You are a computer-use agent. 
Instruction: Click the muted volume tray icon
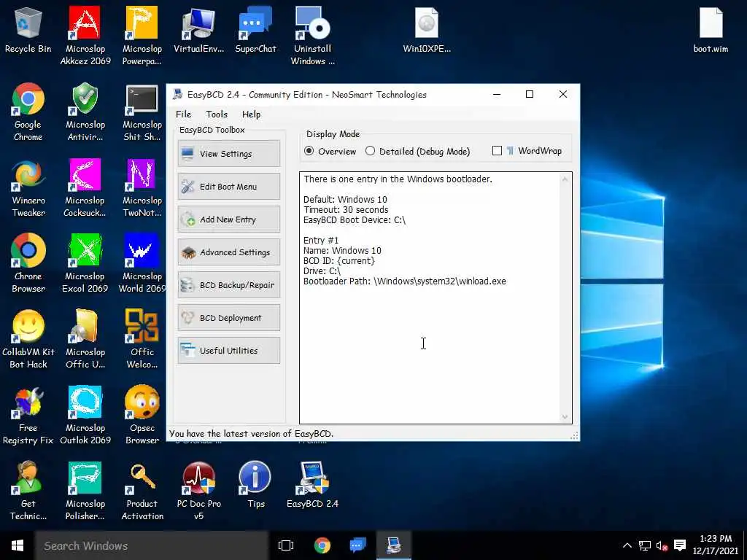tap(662, 545)
